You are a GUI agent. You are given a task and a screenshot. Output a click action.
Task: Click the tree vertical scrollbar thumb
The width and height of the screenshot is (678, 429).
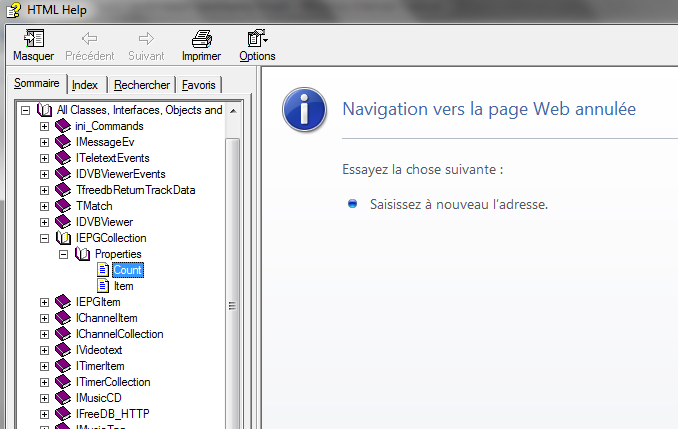(x=233, y=283)
